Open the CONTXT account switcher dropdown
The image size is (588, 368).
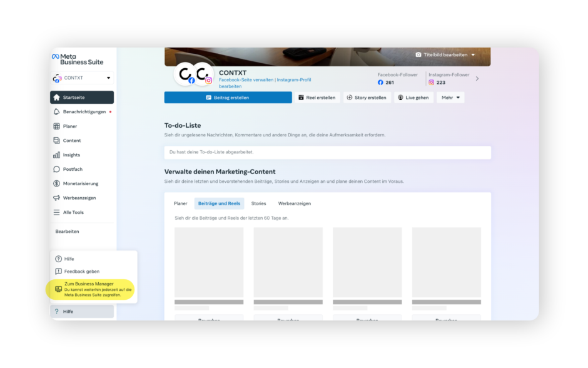tap(82, 78)
